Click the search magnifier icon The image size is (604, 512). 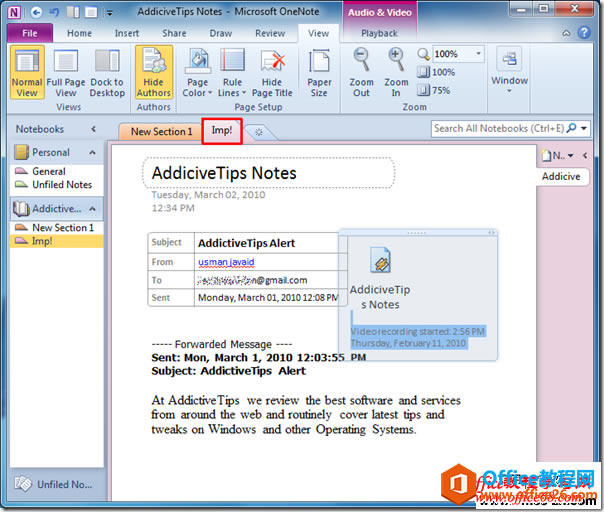(572, 128)
